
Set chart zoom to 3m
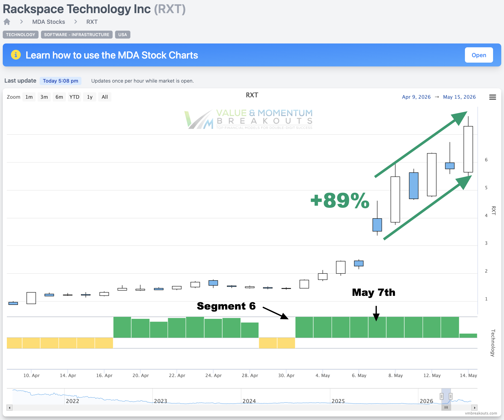44,97
